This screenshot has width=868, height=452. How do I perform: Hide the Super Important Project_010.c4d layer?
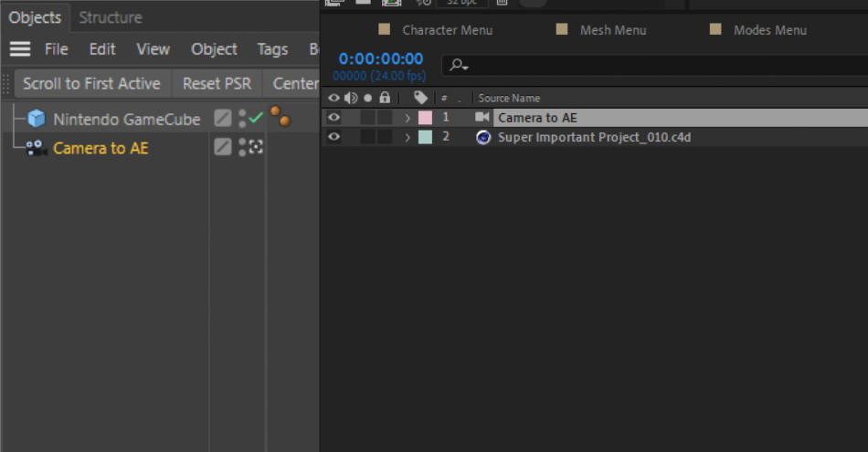(x=333, y=137)
